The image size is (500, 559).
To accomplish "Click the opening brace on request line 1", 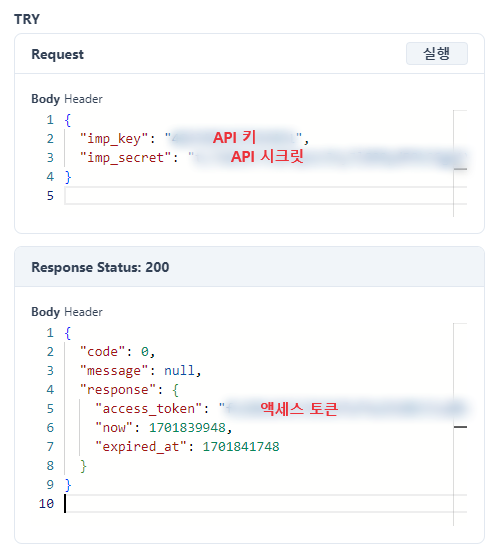I will (68, 119).
